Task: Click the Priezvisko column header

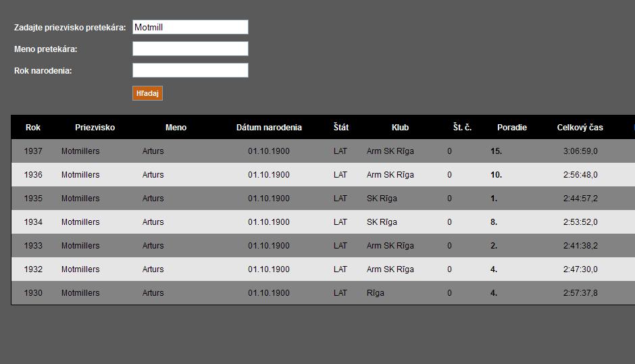Action: 95,128
